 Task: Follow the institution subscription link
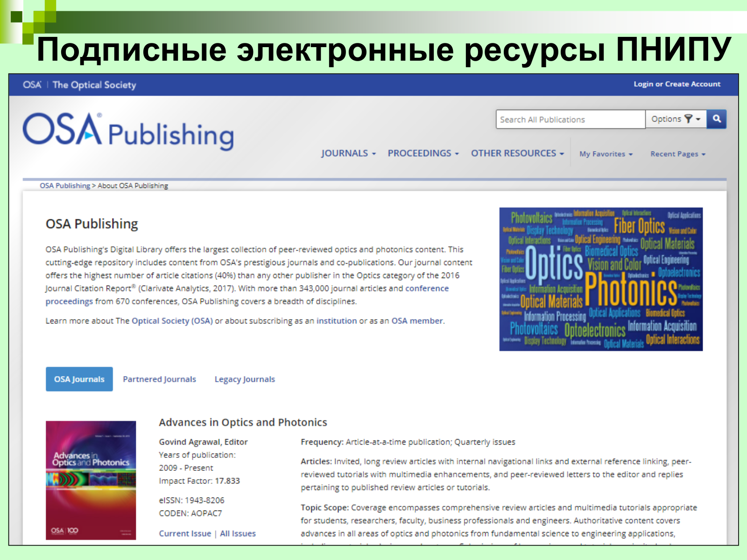[x=337, y=321]
